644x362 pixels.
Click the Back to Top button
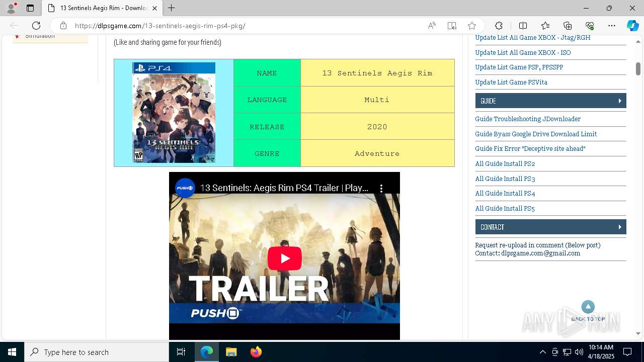588,311
